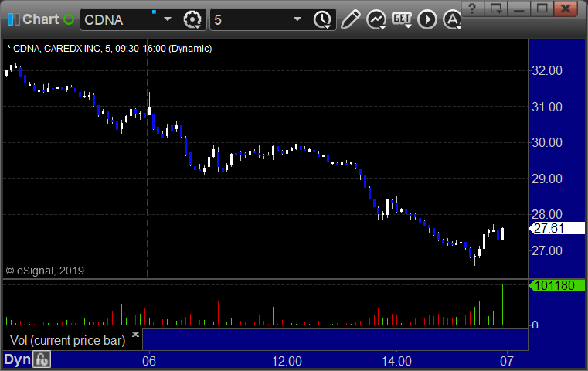The image size is (588, 371).
Task: Minimize the chart window
Action: point(519,8)
